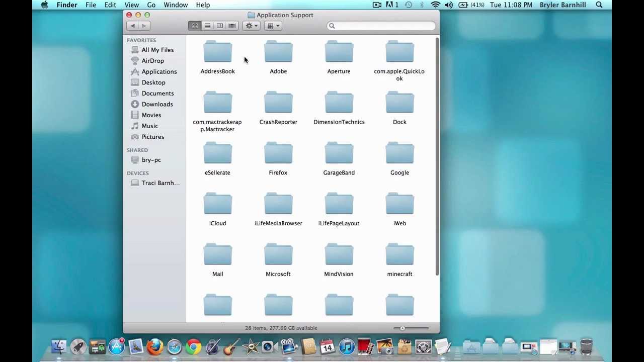Open the Go menu

pos(151,5)
